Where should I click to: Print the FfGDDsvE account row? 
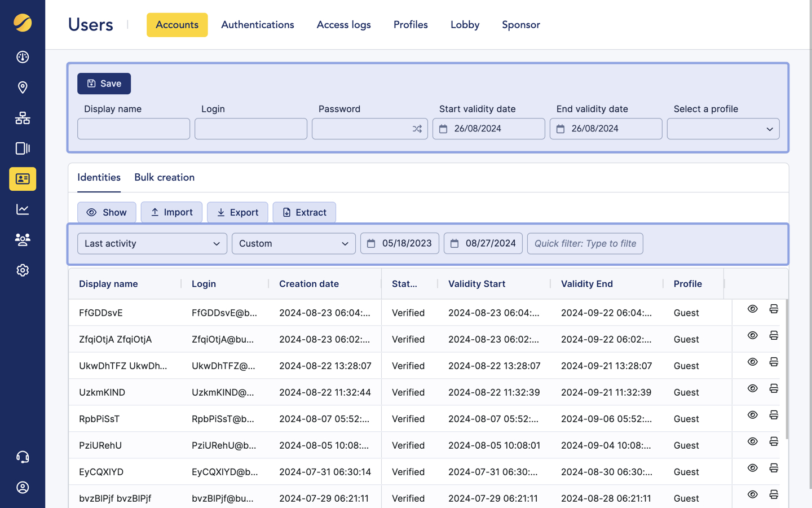coord(774,309)
